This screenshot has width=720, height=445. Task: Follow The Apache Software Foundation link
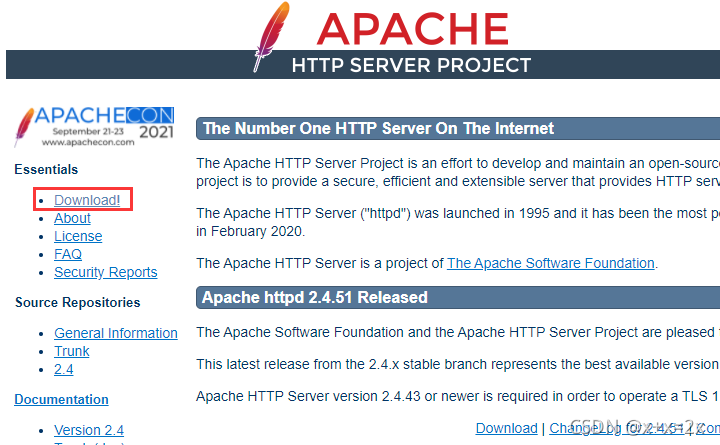click(551, 263)
